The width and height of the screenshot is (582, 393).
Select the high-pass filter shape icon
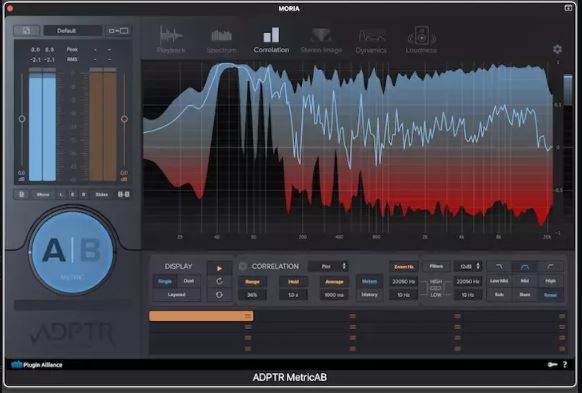550,267
